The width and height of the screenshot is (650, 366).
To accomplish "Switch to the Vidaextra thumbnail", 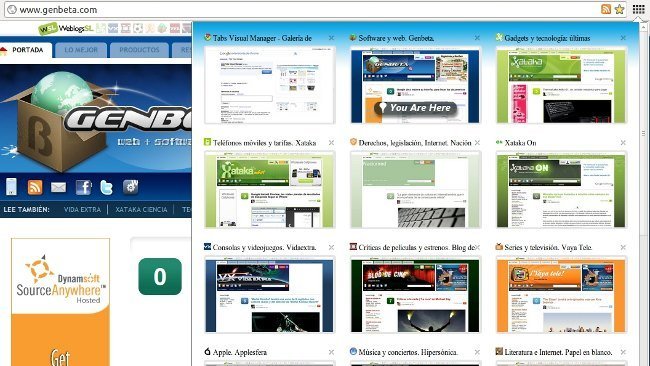I will point(269,294).
